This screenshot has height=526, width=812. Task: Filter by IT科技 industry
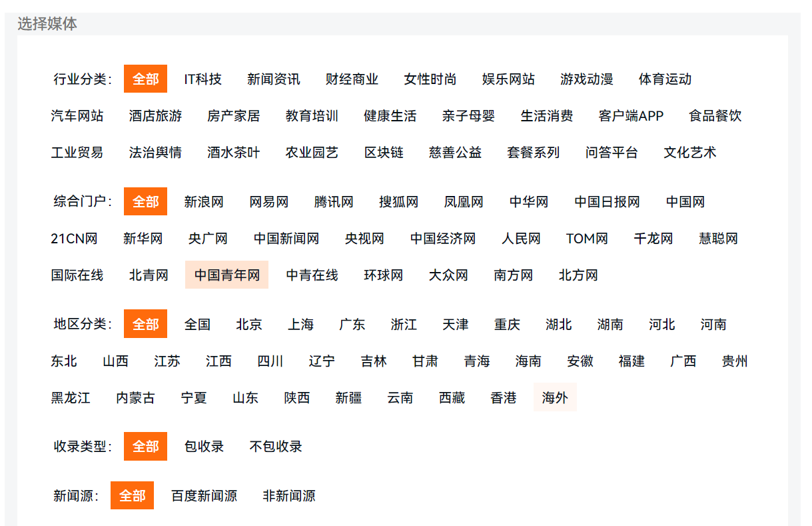point(203,79)
